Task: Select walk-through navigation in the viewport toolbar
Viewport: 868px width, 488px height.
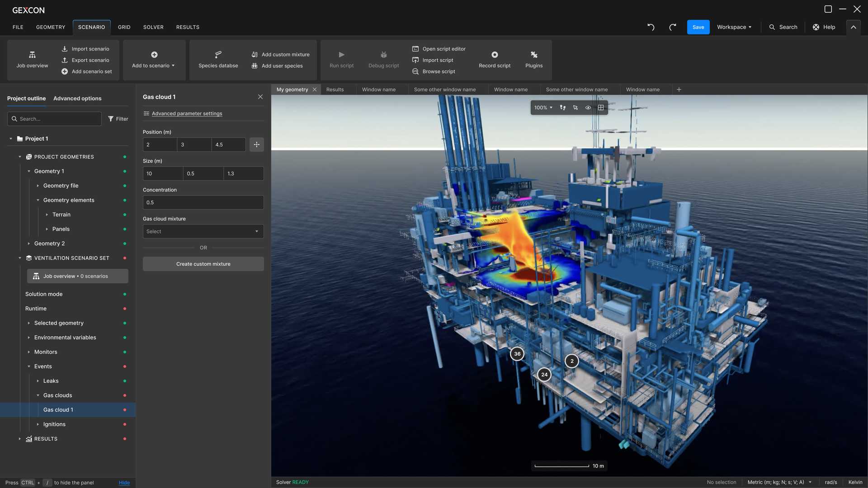Action: [x=563, y=108]
